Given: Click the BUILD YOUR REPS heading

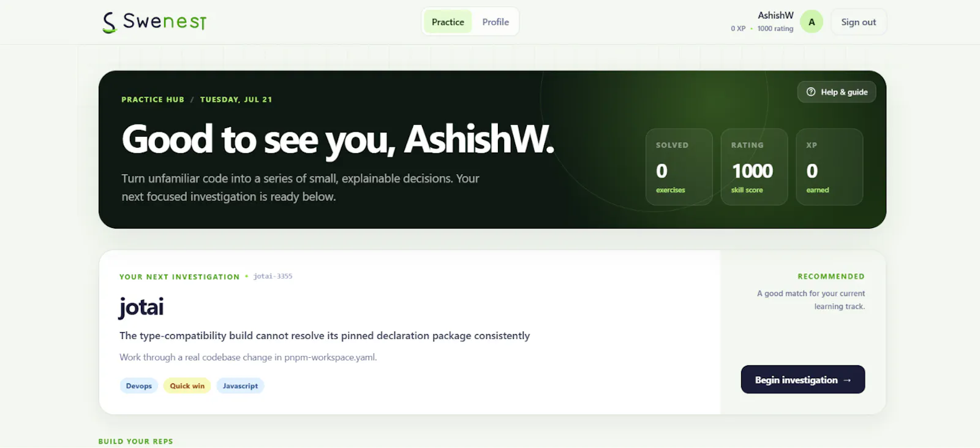Looking at the screenshot, I should [x=136, y=441].
